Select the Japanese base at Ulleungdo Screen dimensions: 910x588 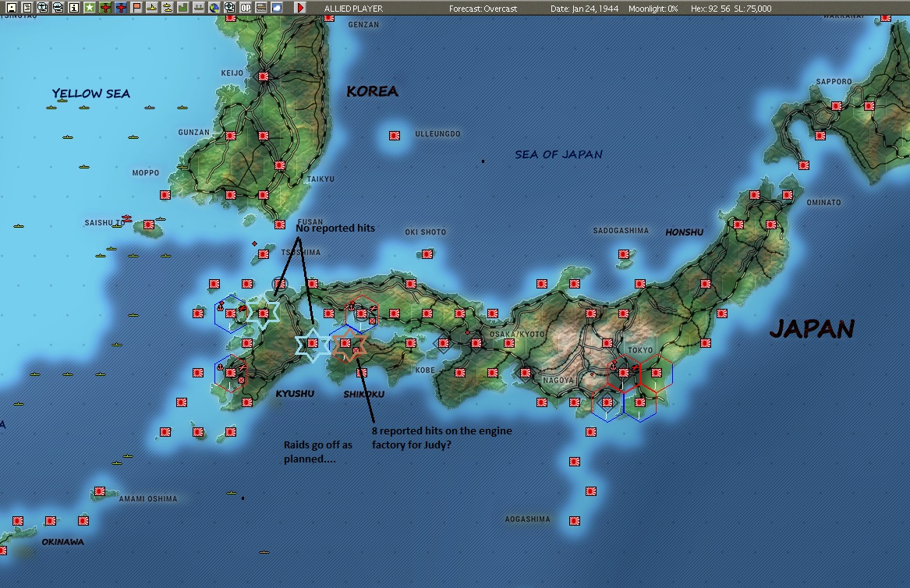coord(395,136)
